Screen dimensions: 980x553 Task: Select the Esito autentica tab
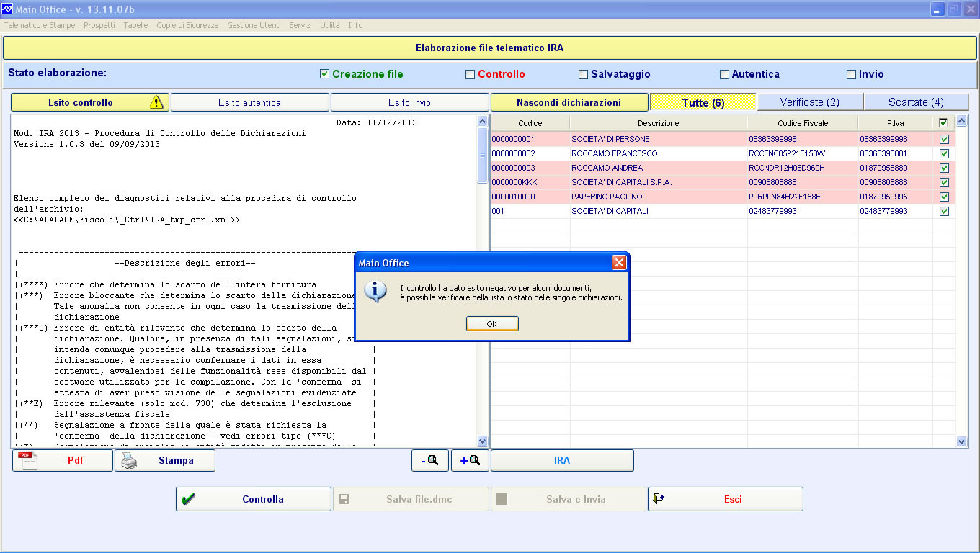(x=249, y=102)
